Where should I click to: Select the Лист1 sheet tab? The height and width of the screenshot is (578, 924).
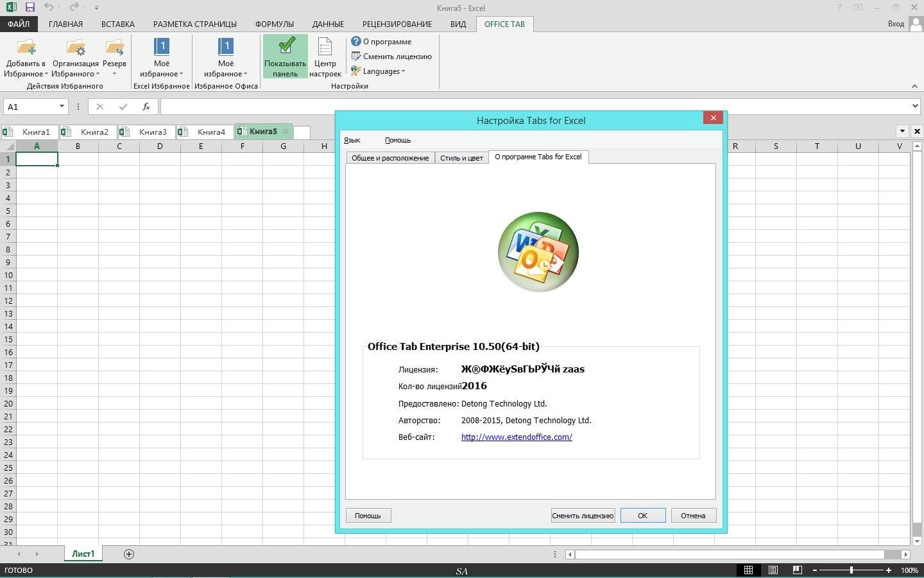click(x=83, y=554)
